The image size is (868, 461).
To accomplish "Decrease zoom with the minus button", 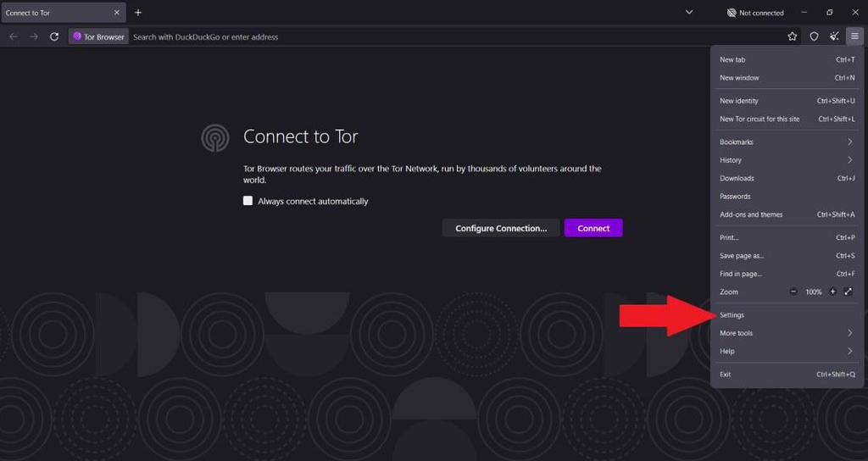I will 793,292.
